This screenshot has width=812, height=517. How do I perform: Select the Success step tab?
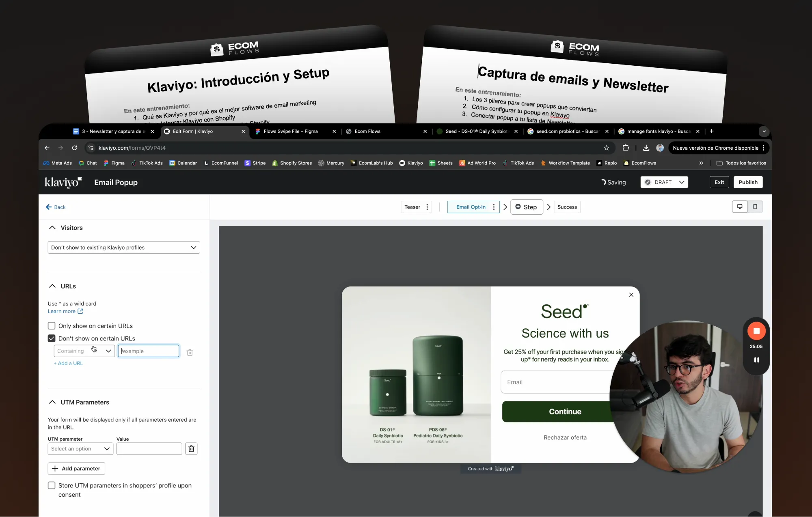pyautogui.click(x=567, y=207)
